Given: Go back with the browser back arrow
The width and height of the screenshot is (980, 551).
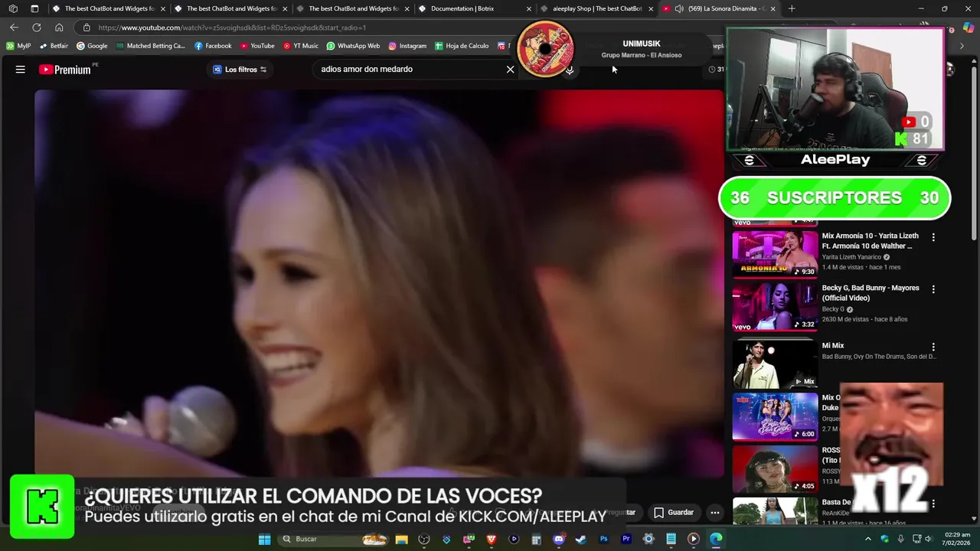Looking at the screenshot, I should pyautogui.click(x=14, y=28).
